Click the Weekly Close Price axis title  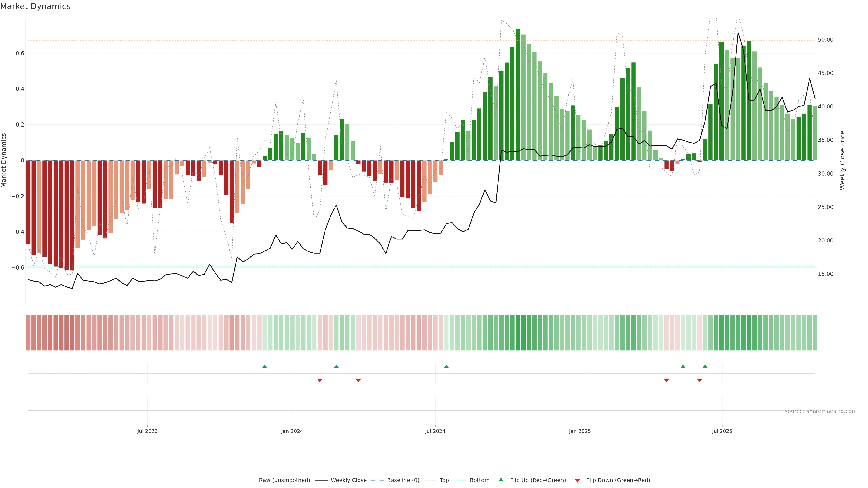pyautogui.click(x=842, y=160)
